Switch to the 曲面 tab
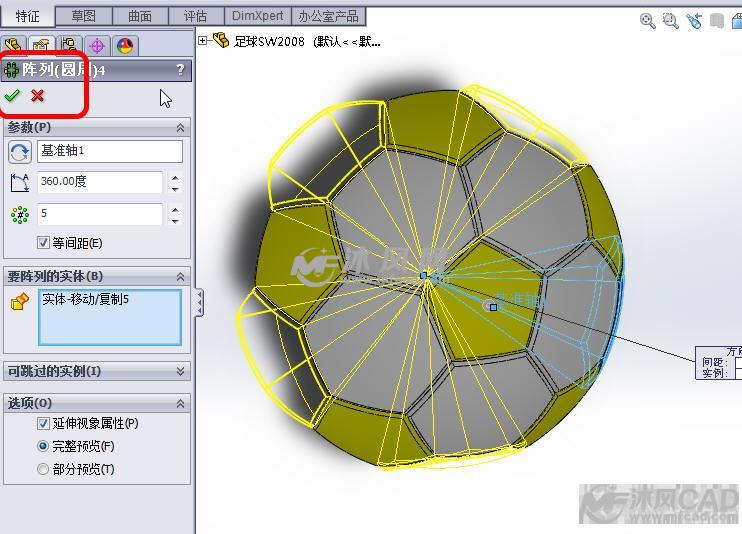742x534 pixels. [x=140, y=16]
